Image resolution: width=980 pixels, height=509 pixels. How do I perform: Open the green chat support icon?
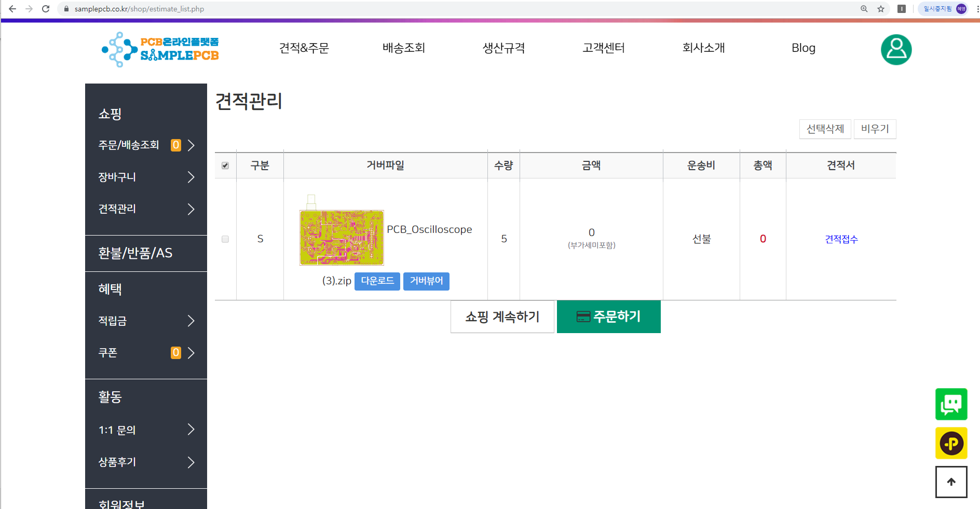951,404
